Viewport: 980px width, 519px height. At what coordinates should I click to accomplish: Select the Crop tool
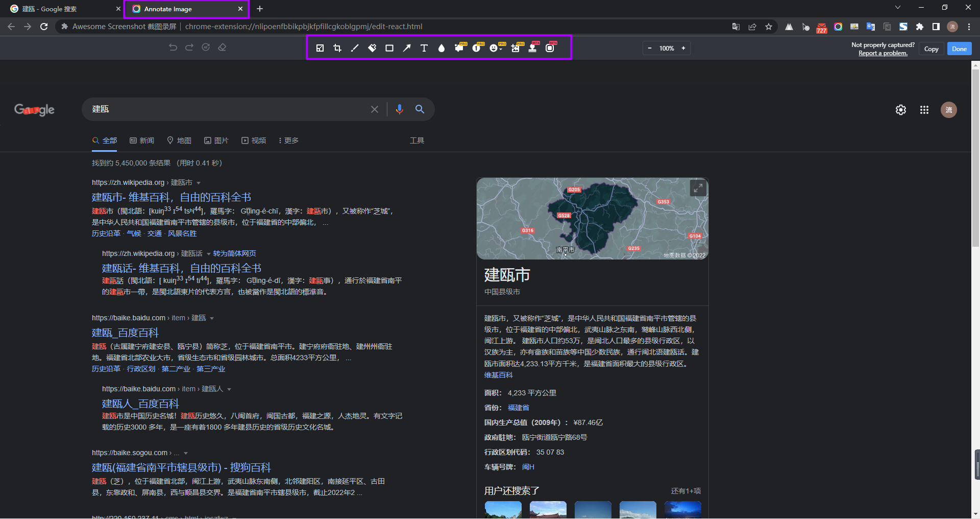point(337,48)
